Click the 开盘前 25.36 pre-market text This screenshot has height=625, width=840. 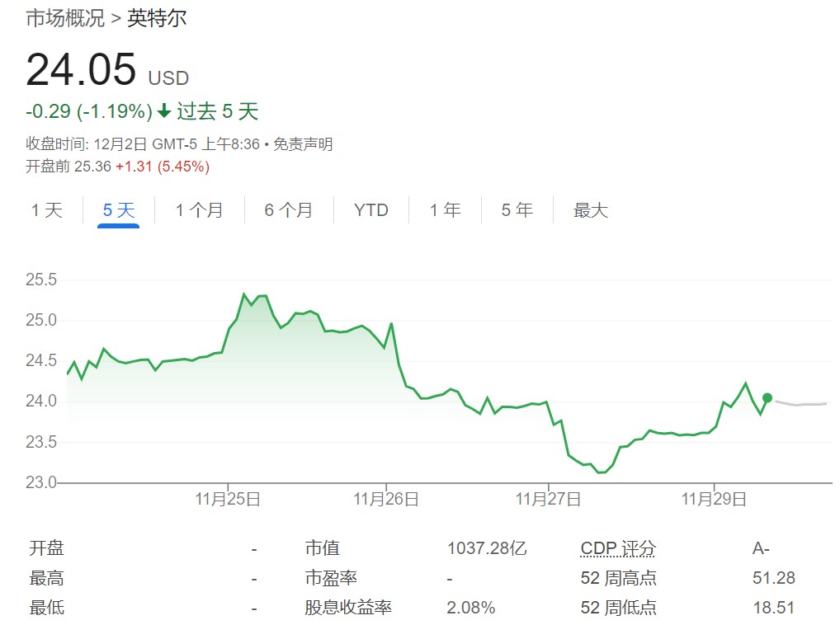click(68, 167)
